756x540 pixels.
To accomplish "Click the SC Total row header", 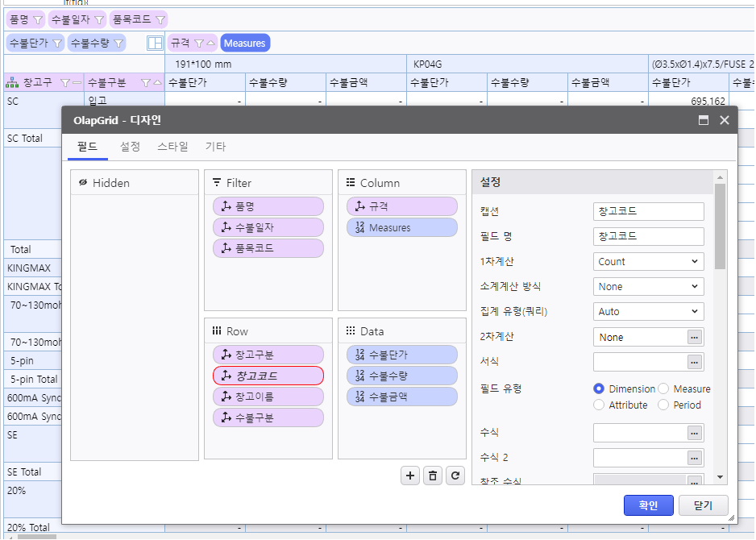I will pyautogui.click(x=33, y=139).
